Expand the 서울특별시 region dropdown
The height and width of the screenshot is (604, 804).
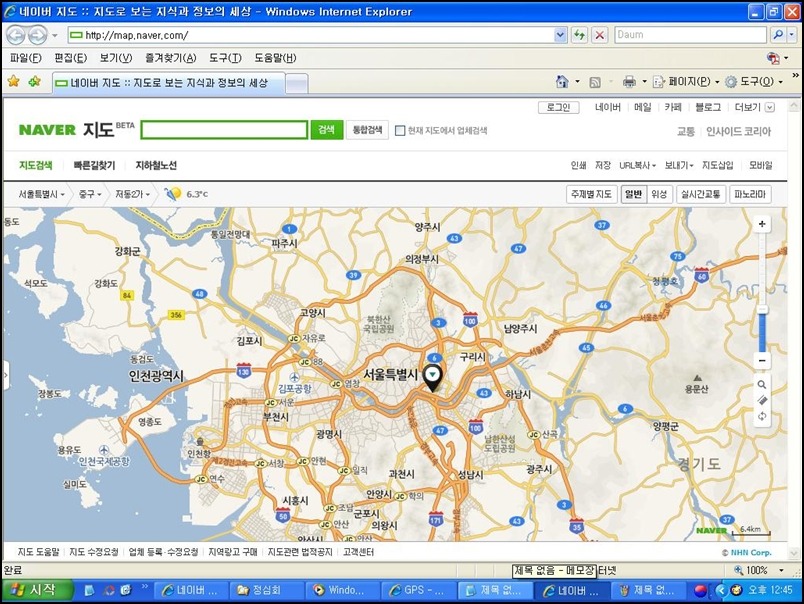coord(42,194)
